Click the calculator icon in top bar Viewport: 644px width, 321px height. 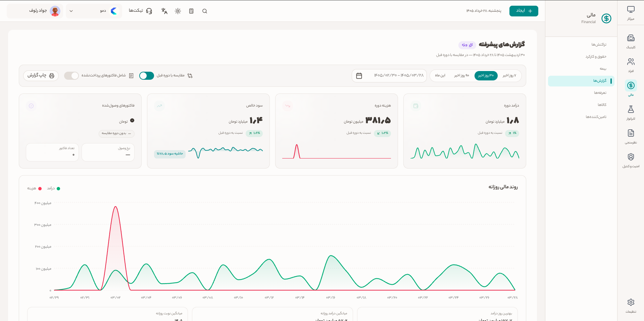[191, 11]
